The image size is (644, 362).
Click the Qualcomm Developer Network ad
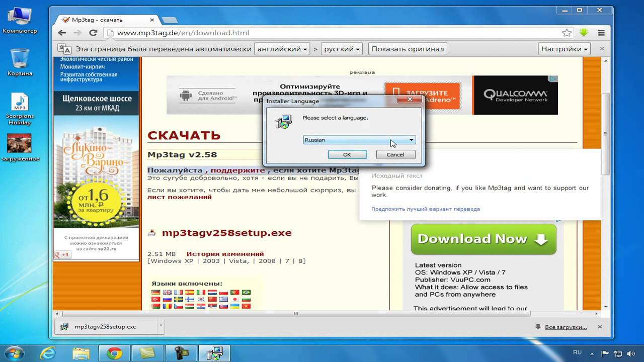pyautogui.click(x=515, y=96)
